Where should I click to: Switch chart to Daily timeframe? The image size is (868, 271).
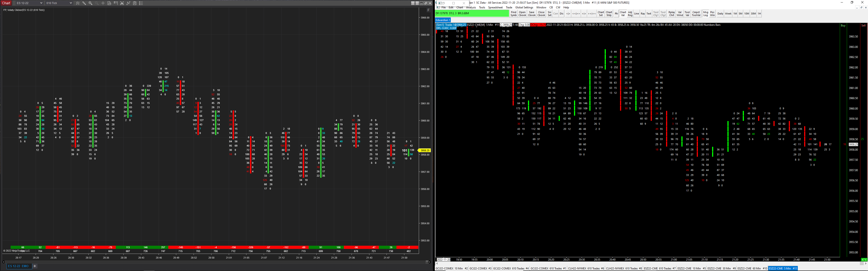[x=720, y=14]
